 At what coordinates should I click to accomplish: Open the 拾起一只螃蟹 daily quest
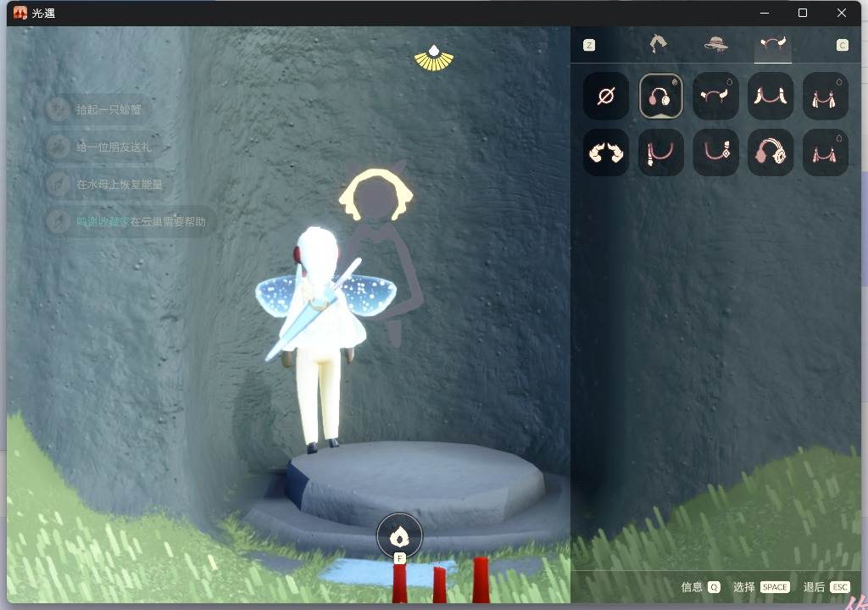100,109
